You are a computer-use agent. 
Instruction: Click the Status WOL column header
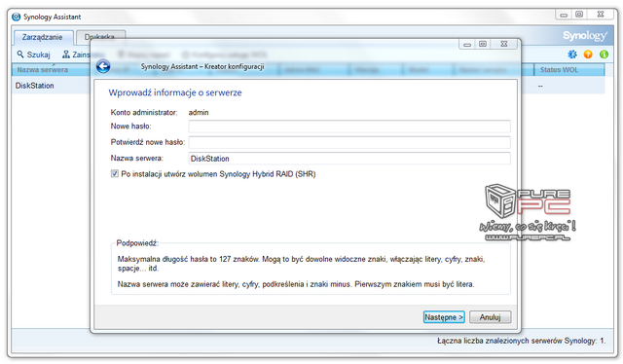568,70
